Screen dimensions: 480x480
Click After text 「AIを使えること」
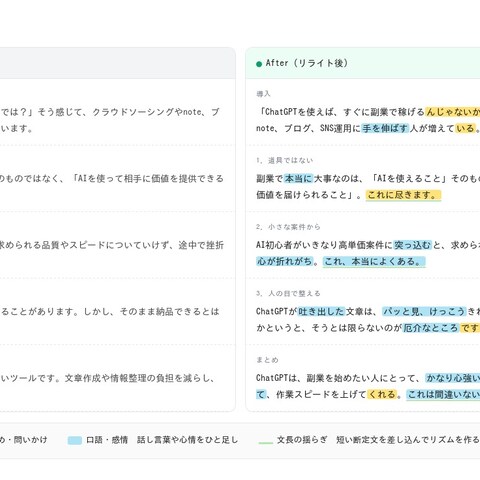click(409, 179)
